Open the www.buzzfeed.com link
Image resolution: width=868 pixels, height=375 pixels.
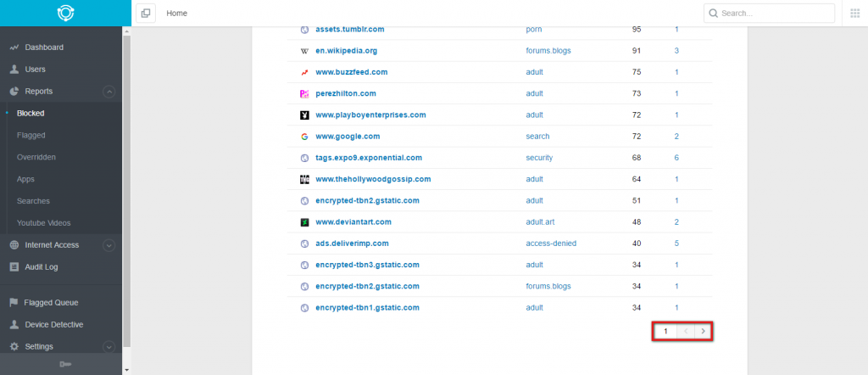[x=352, y=72]
